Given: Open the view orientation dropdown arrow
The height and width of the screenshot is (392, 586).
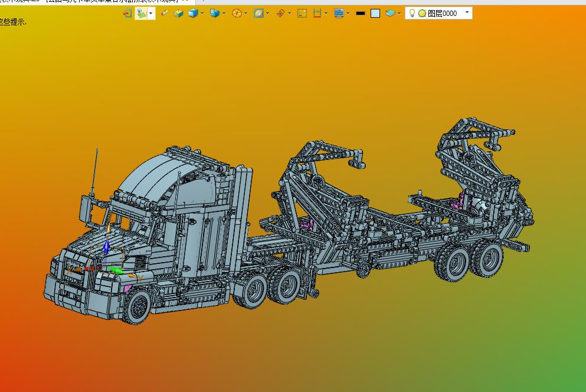Looking at the screenshot, I should tap(224, 14).
